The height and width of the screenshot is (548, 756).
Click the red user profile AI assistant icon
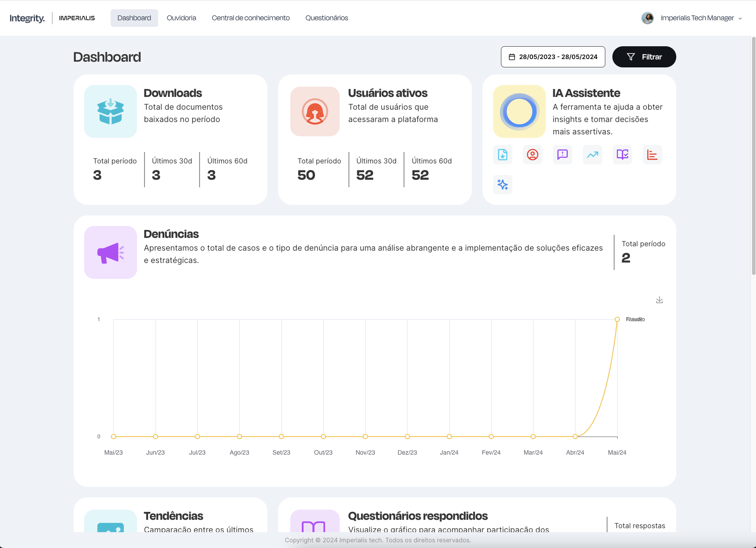pos(533,155)
